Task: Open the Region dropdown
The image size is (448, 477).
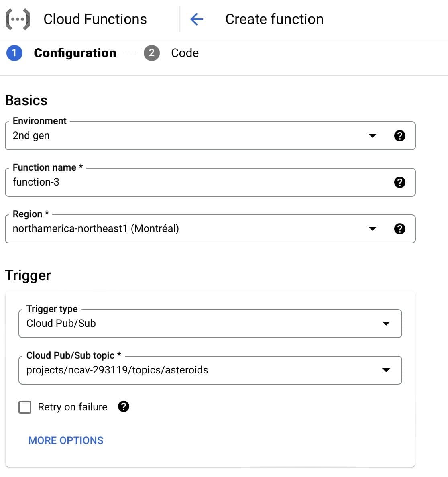Action: pyautogui.click(x=372, y=229)
